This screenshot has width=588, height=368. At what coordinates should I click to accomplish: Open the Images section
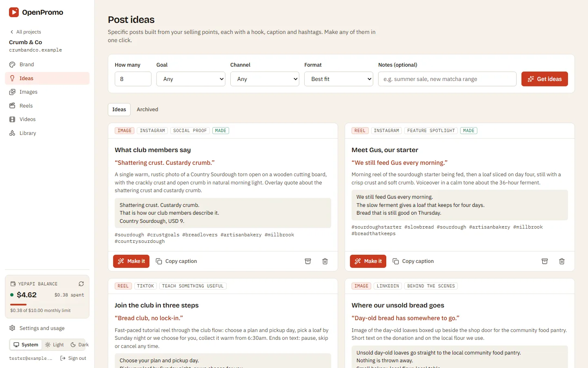pos(47,92)
